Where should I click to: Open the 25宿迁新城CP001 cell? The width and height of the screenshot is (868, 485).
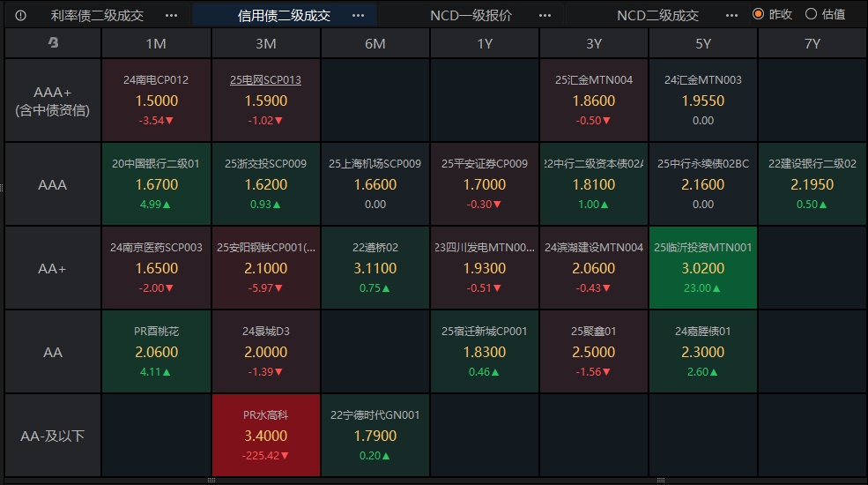[x=485, y=352]
